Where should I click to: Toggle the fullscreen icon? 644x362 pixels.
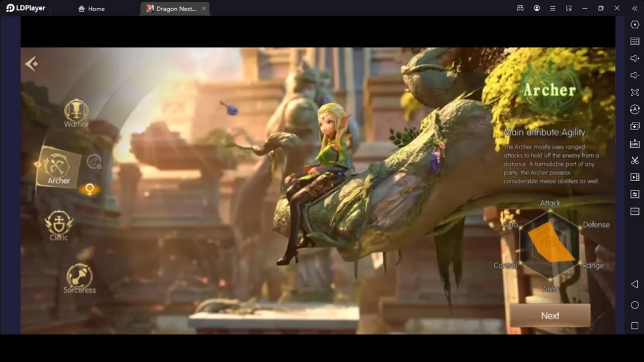pos(635,92)
